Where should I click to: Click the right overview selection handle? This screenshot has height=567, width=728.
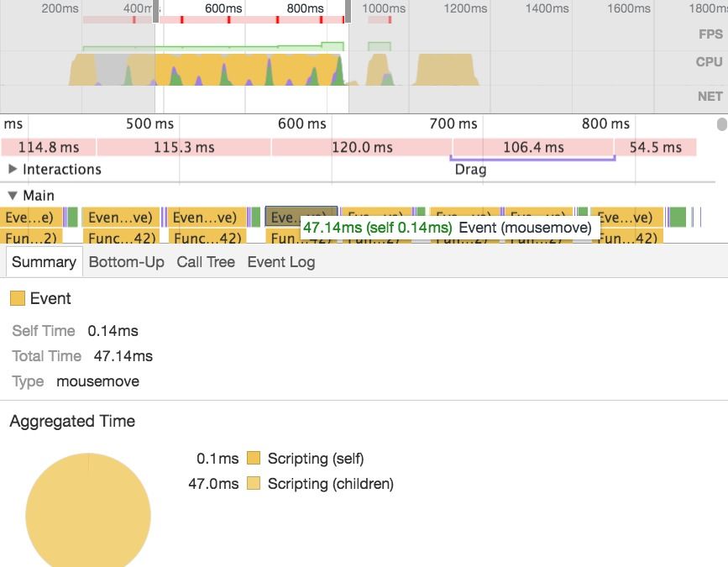(348, 11)
